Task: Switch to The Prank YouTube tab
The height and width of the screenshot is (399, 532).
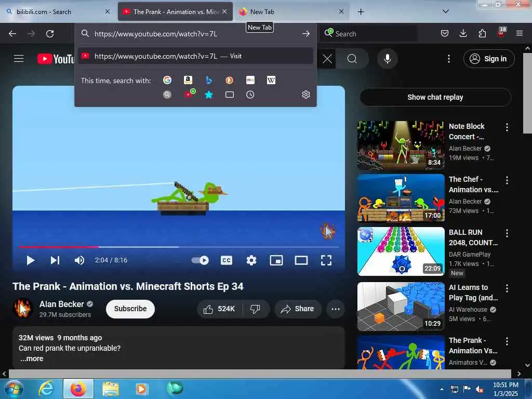Action: [175, 11]
